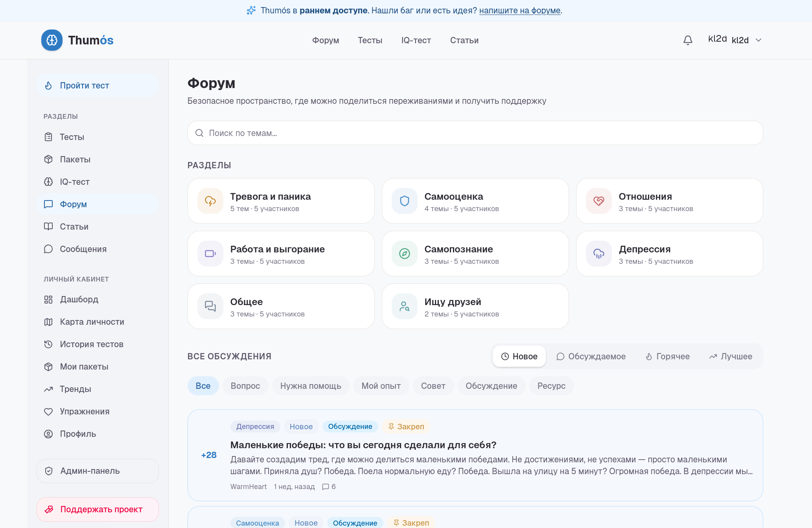Click the Обсуждение badge on first post
The image size is (812, 528).
tap(350, 427)
